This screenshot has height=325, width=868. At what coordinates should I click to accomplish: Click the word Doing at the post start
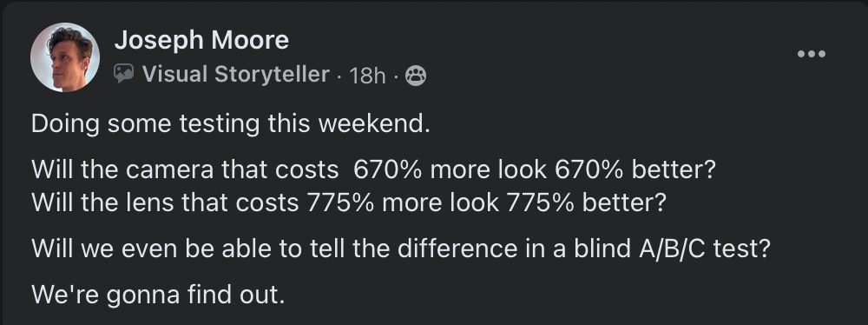tap(65, 124)
